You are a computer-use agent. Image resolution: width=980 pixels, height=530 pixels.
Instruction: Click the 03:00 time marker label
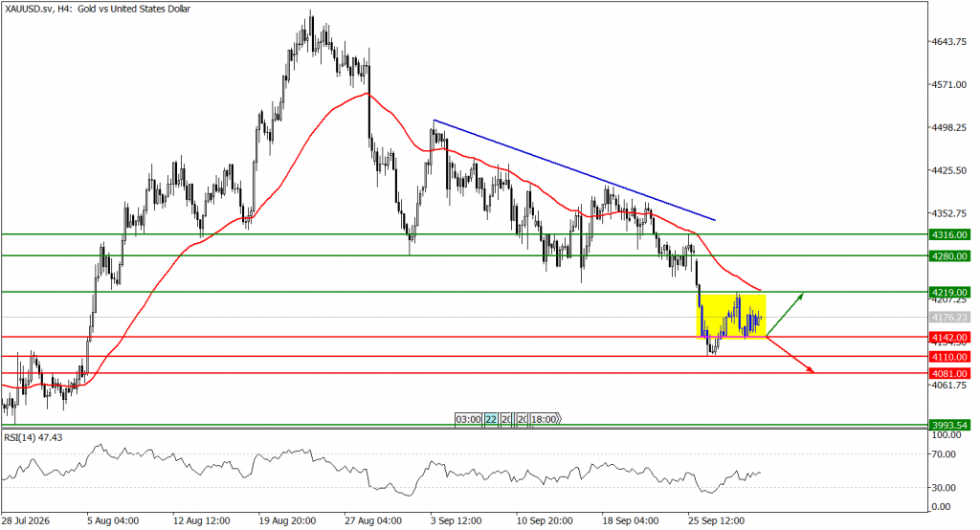pyautogui.click(x=468, y=419)
